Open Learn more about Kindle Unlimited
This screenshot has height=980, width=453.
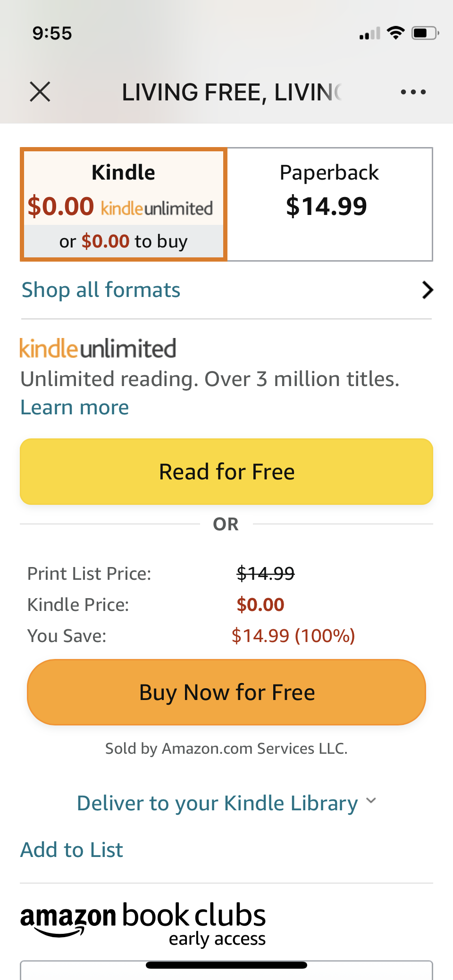pyautogui.click(x=74, y=407)
